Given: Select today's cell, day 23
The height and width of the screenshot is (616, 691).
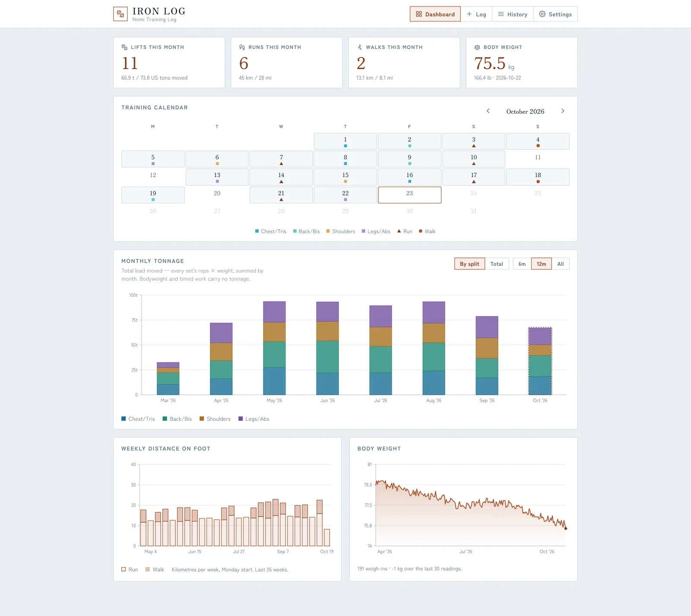Looking at the screenshot, I should pyautogui.click(x=409, y=195).
